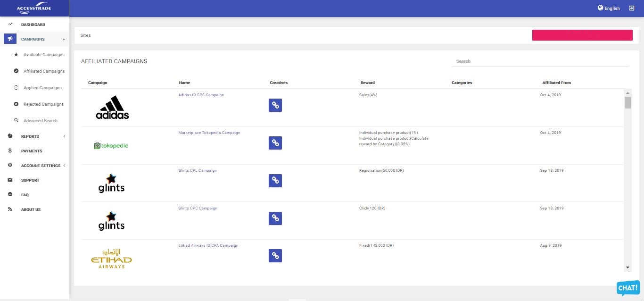Screen dimensions: 644x301
Task: Open creatives link icon for Tokopedia campaign
Action: coord(275,143)
